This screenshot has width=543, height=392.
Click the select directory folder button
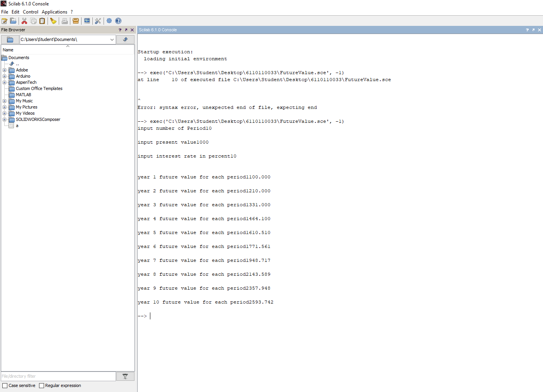[x=10, y=39]
